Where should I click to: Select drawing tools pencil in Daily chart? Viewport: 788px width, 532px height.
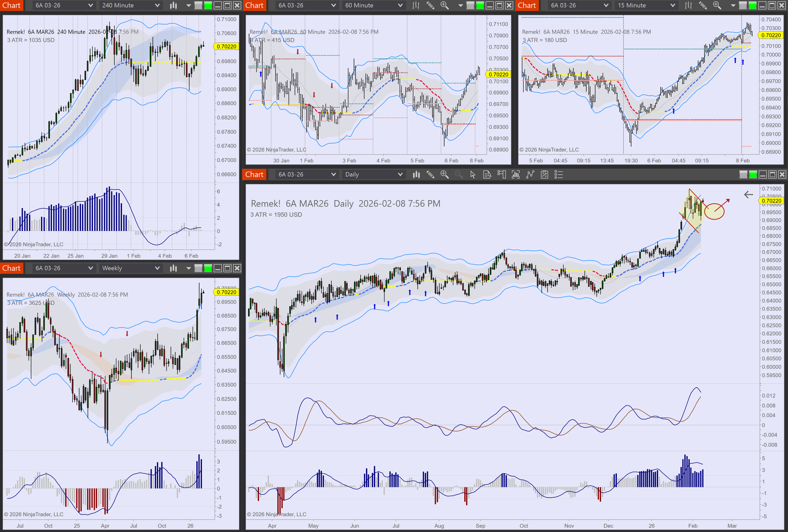click(x=430, y=175)
